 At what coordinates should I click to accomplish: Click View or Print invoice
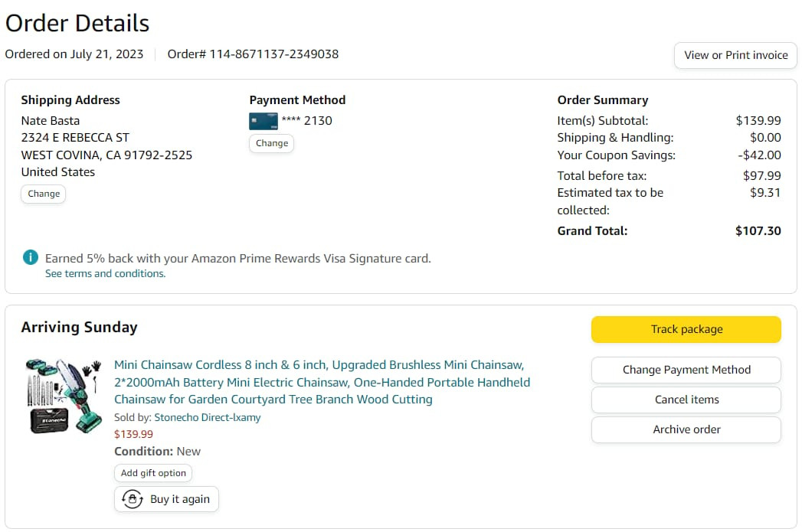pos(735,55)
